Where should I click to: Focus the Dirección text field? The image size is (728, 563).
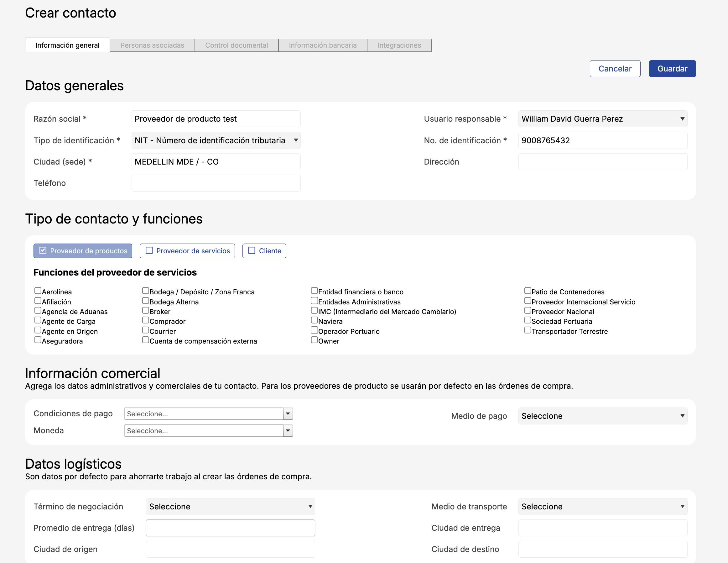coord(602,162)
